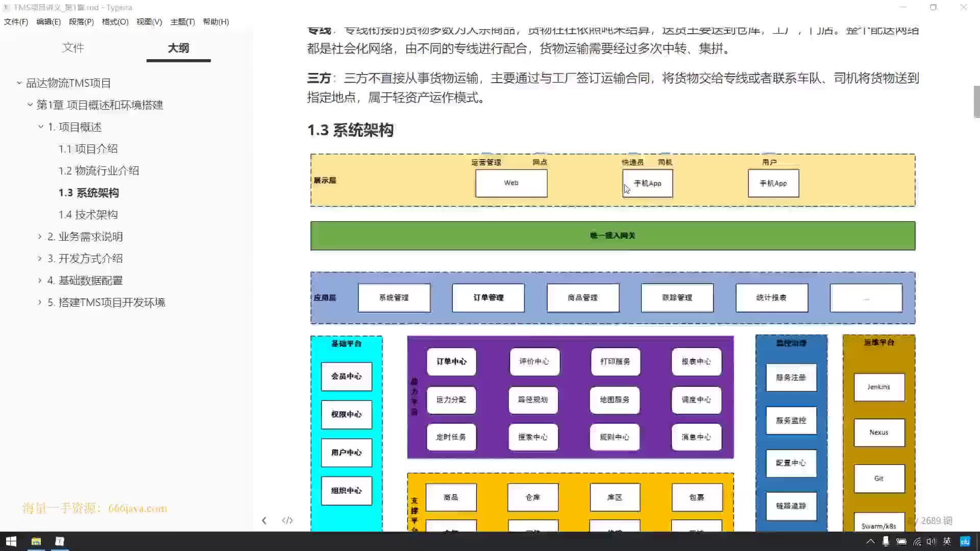This screenshot has width=980, height=551.
Task: Open the 文件(F) menu
Action: [x=16, y=22]
